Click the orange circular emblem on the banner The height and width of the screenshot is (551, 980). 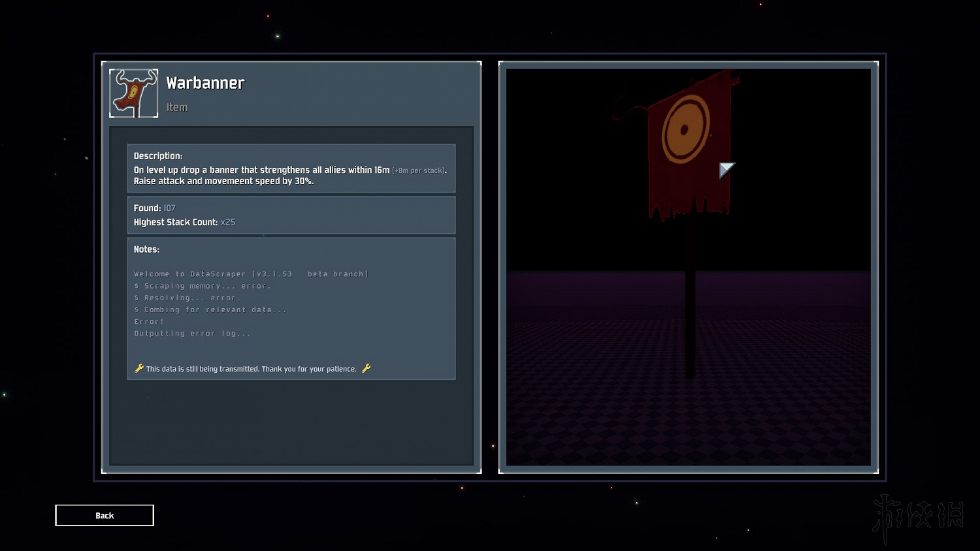point(685,129)
